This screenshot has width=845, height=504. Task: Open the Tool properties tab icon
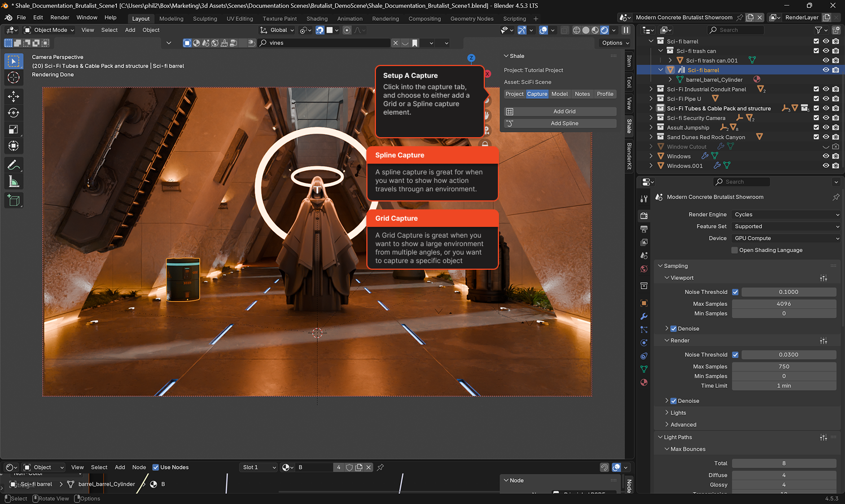point(644,199)
